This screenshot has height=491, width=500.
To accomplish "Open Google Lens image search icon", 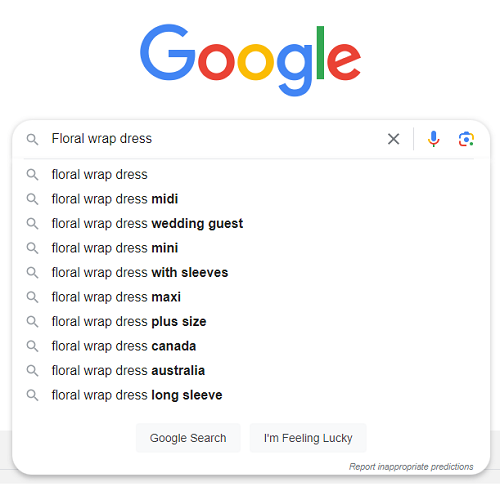I will coord(466,139).
